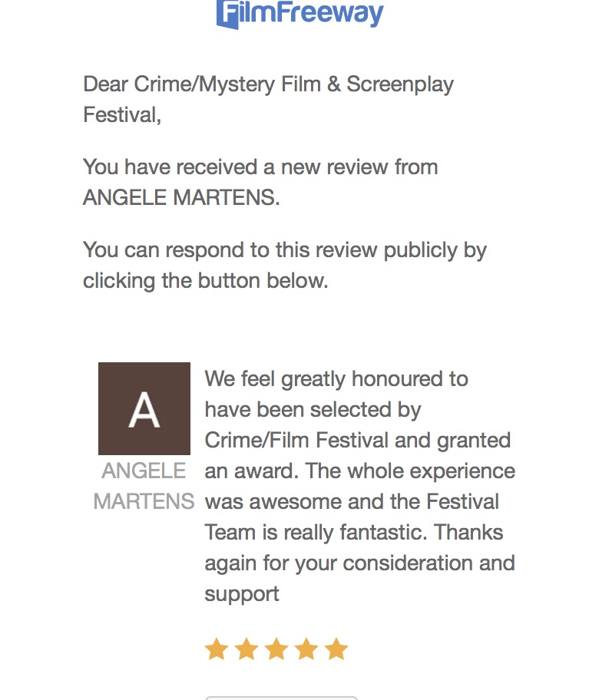Click the brown "A" avatar square
The height and width of the screenshot is (700, 599).
click(x=144, y=408)
